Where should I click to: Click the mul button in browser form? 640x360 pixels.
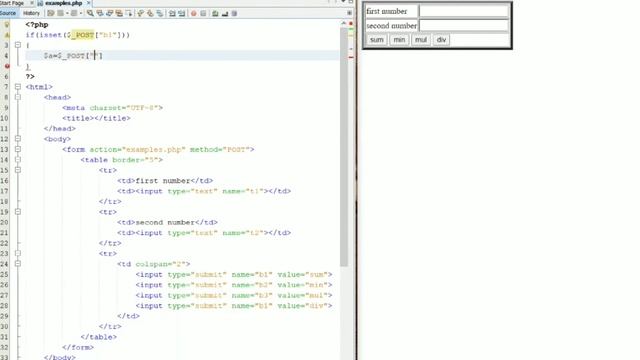pyautogui.click(x=421, y=40)
